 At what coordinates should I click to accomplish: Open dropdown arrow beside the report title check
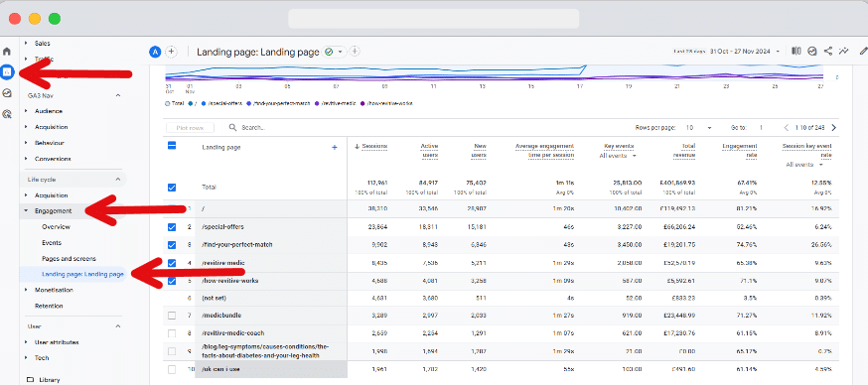[x=340, y=52]
